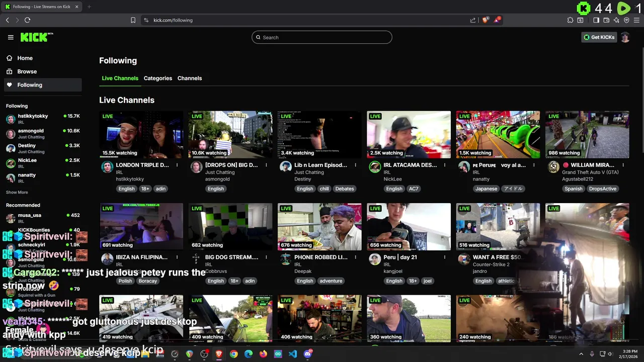Go back with the browser back arrow
The height and width of the screenshot is (362, 644).
8,20
